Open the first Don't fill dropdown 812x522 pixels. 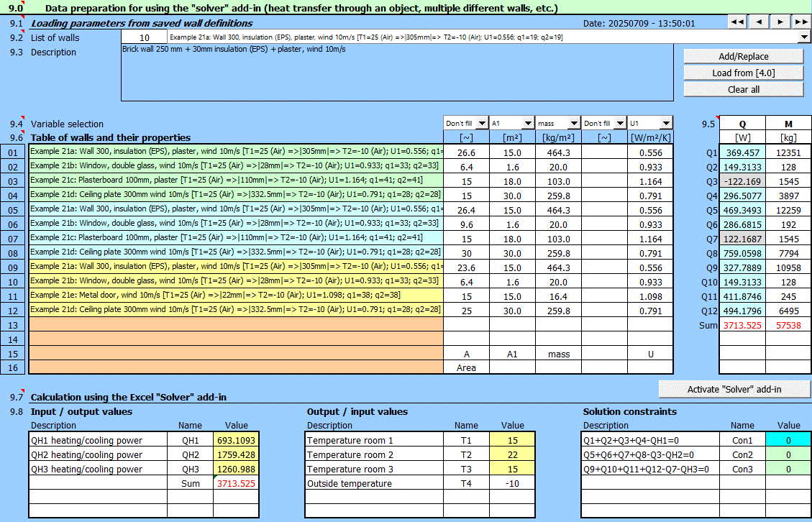(x=481, y=124)
